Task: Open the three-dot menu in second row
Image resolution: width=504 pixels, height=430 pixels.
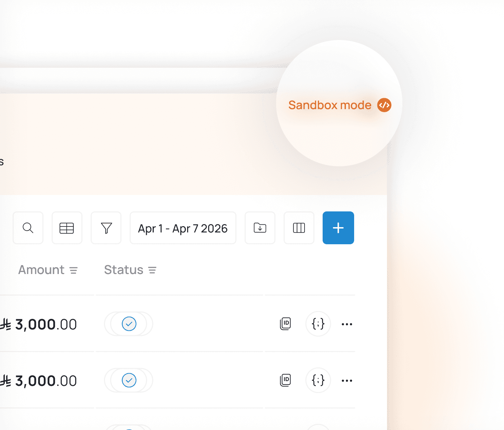Action: pyautogui.click(x=347, y=381)
